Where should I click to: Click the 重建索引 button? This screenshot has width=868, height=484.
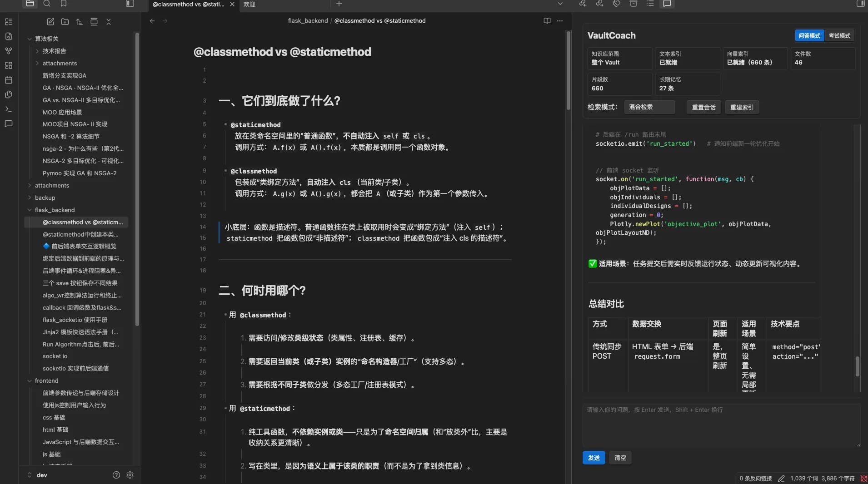tap(742, 107)
